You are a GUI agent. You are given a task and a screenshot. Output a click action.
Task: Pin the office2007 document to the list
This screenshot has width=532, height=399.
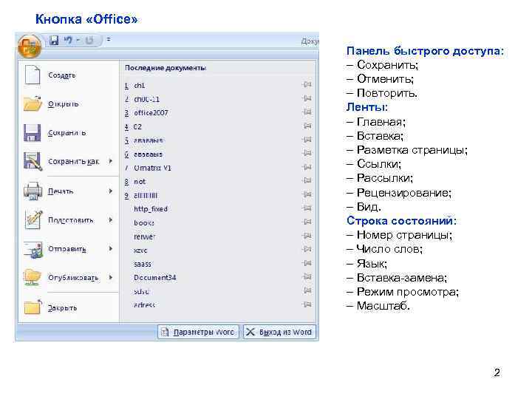coord(307,112)
